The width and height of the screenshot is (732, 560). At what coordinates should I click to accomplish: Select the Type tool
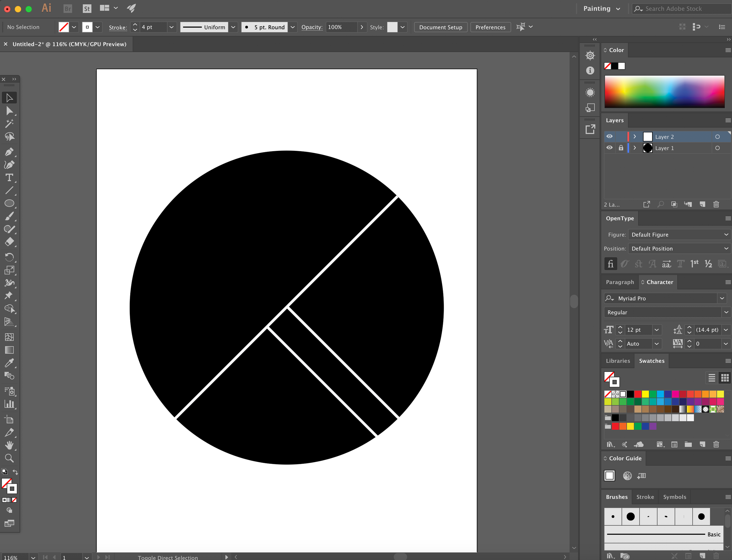pos(9,178)
